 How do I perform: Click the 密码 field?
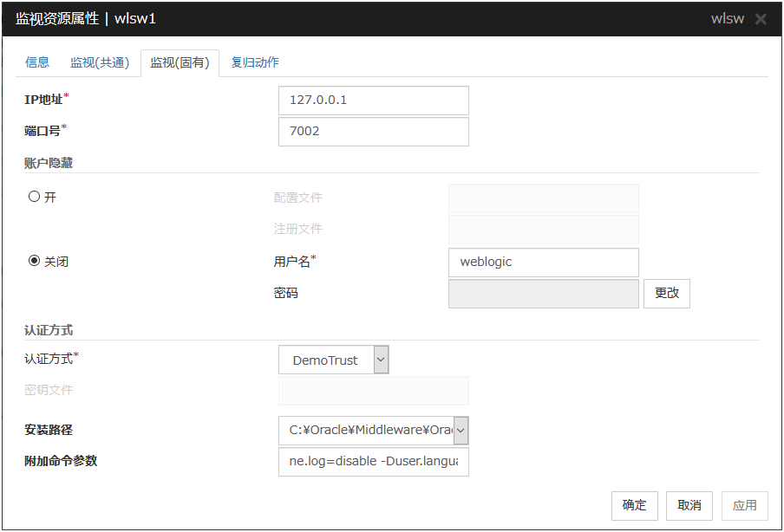(543, 294)
